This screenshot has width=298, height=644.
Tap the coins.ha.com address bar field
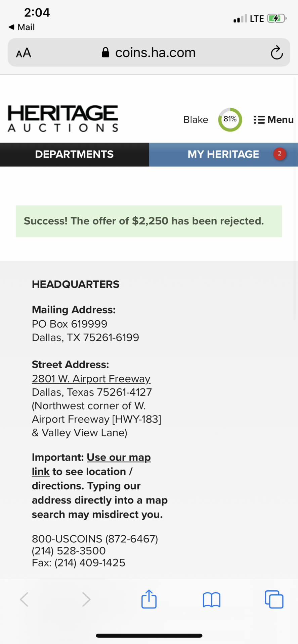tap(149, 52)
